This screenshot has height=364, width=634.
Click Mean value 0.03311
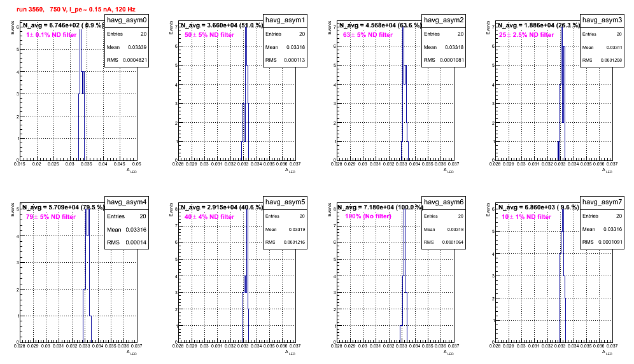pyautogui.click(x=614, y=47)
